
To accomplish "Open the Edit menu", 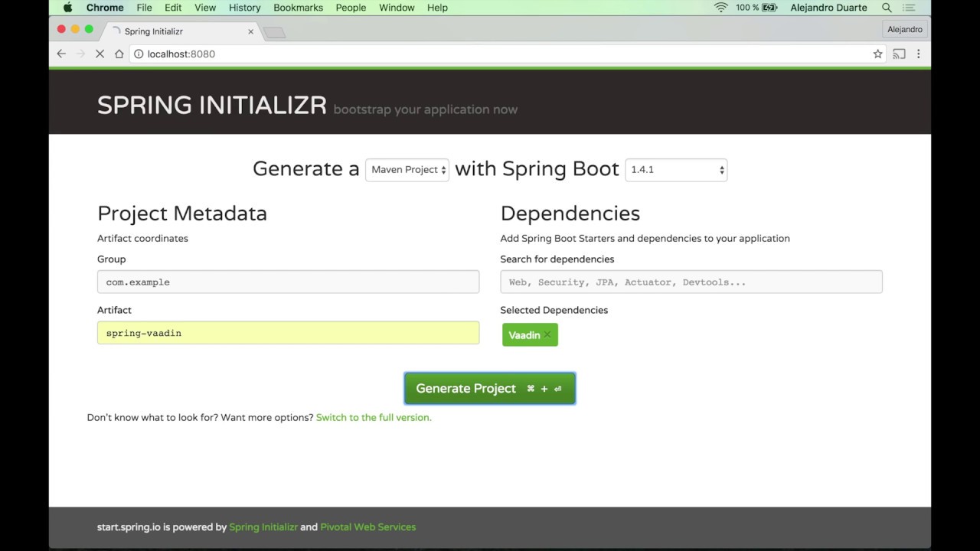I will (173, 8).
